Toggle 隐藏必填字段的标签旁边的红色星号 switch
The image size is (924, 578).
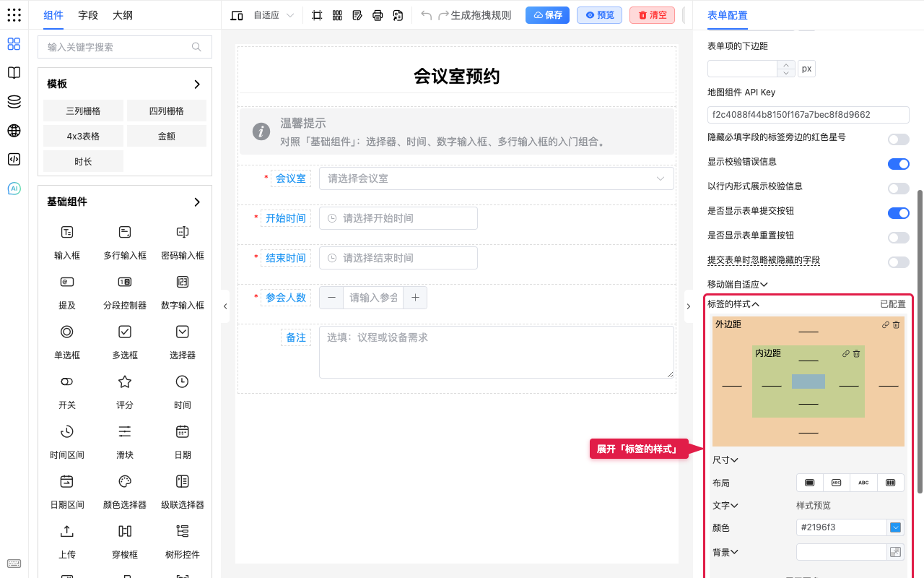pos(899,139)
